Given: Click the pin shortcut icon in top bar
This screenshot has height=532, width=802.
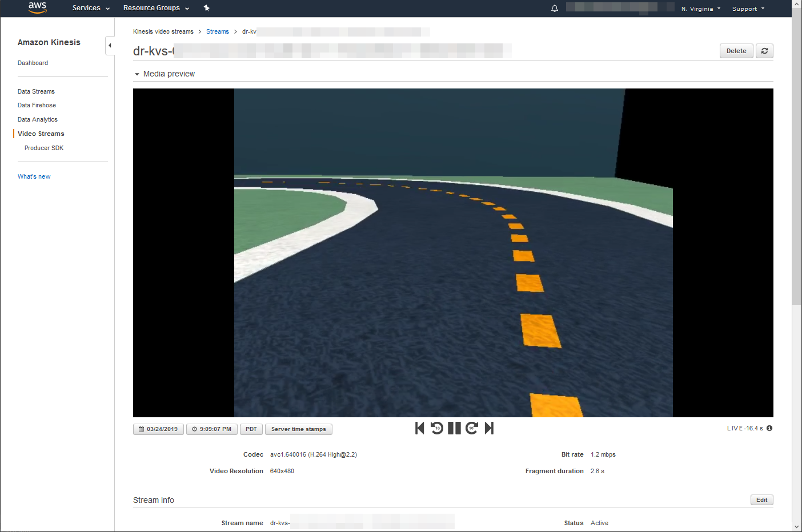Looking at the screenshot, I should tap(207, 8).
